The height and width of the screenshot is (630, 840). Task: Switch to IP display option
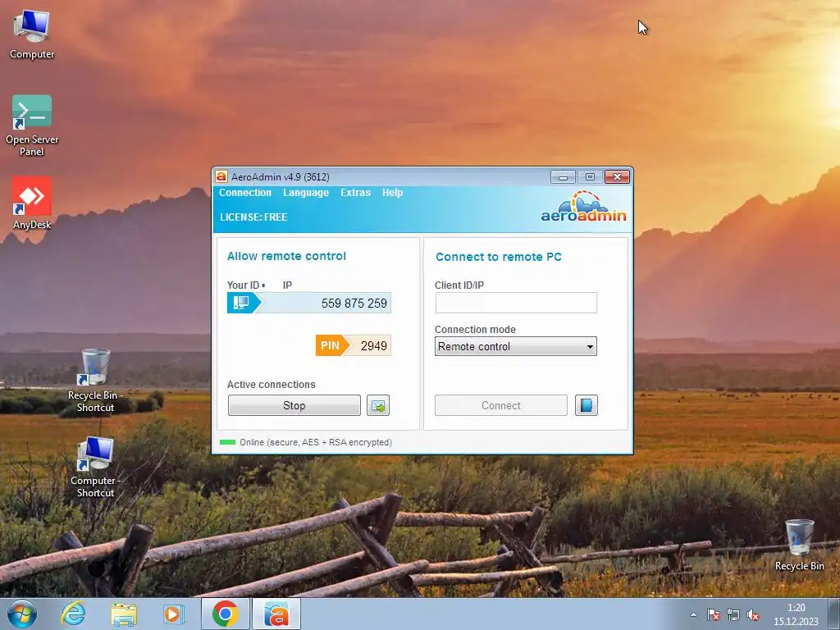287,285
